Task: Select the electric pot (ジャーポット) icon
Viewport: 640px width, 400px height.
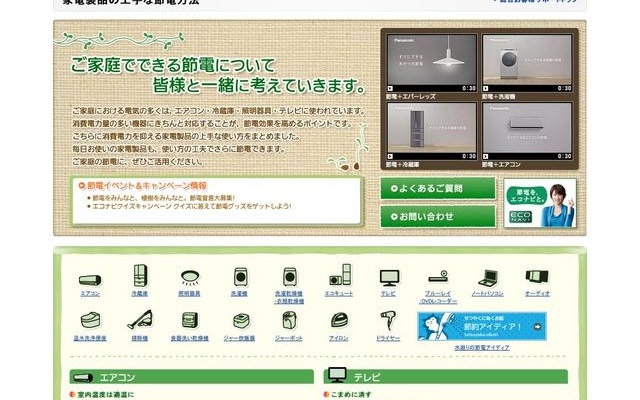Action: pos(289,320)
